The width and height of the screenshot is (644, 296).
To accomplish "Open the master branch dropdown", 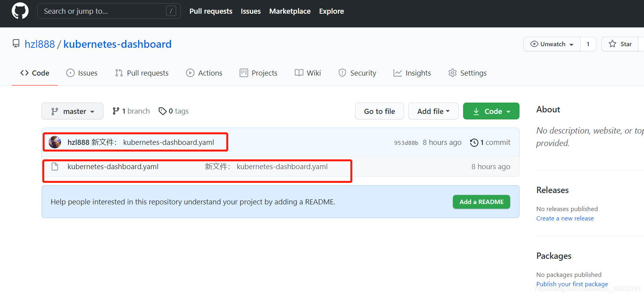I will (x=72, y=111).
